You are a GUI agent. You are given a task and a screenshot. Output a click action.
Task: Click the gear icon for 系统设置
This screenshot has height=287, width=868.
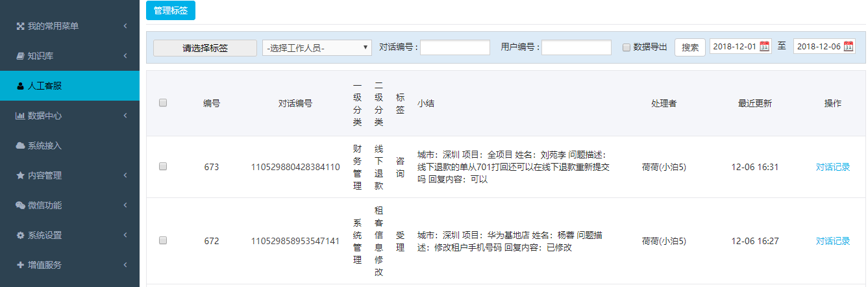tap(20, 236)
